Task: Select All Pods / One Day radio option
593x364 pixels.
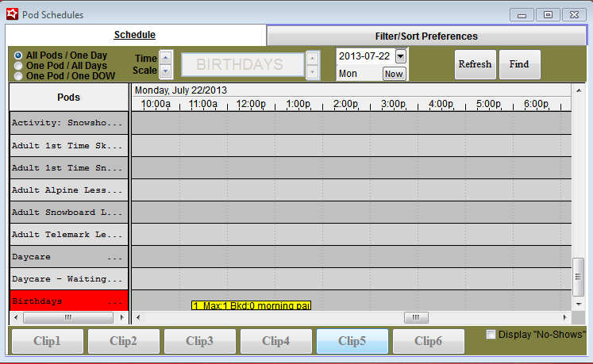Action: pos(18,56)
